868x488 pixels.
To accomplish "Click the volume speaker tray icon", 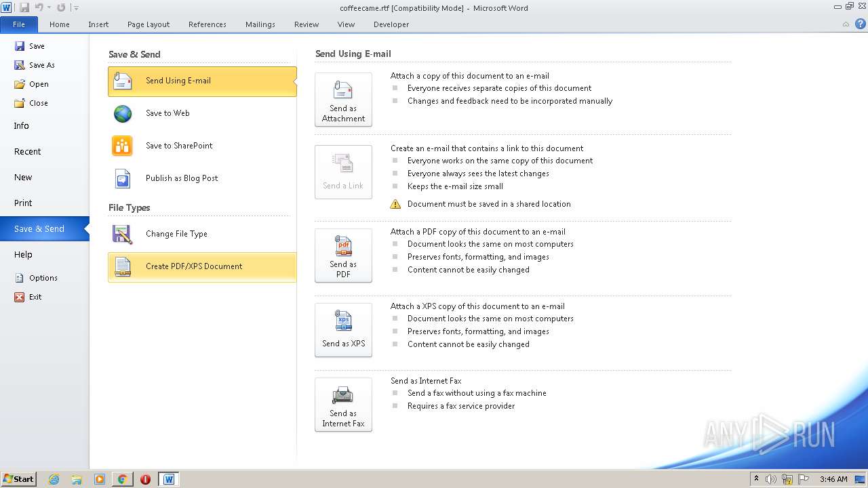I will tap(770, 479).
